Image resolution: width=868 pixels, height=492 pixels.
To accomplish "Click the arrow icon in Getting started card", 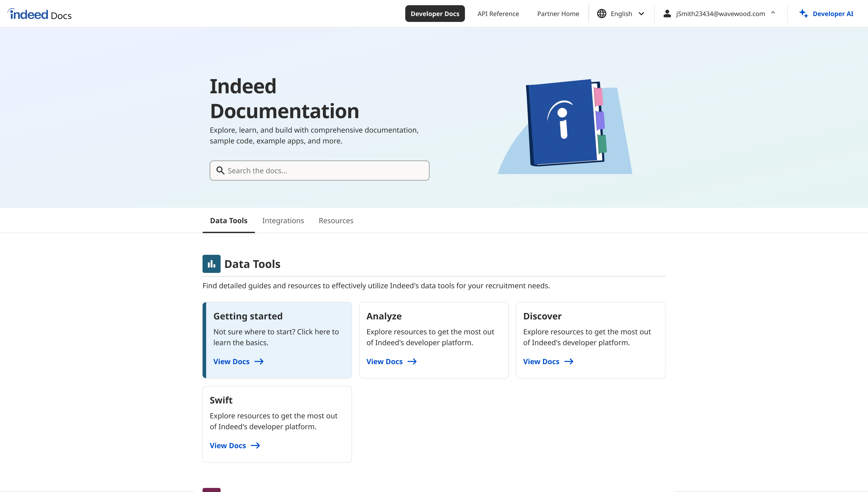I will click(259, 362).
